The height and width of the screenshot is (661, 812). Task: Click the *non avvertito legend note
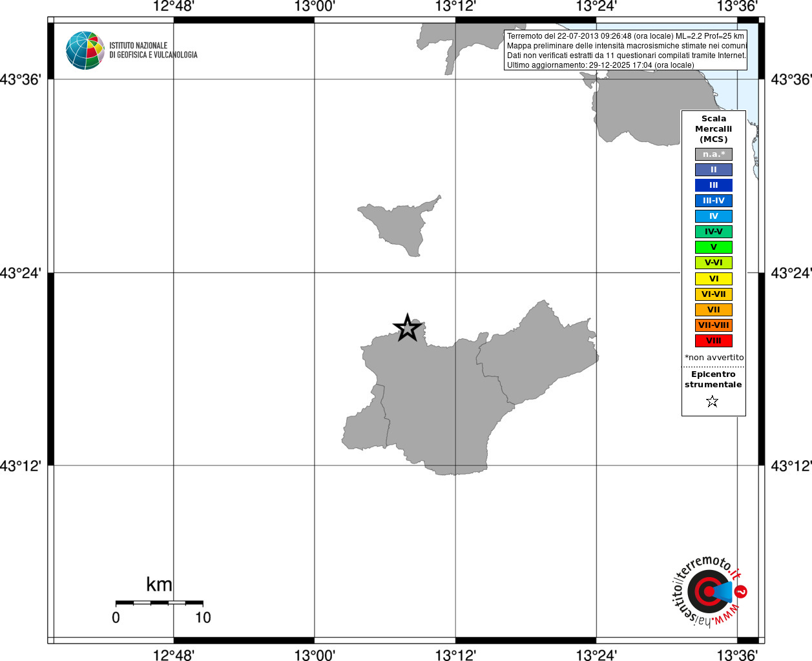point(714,358)
